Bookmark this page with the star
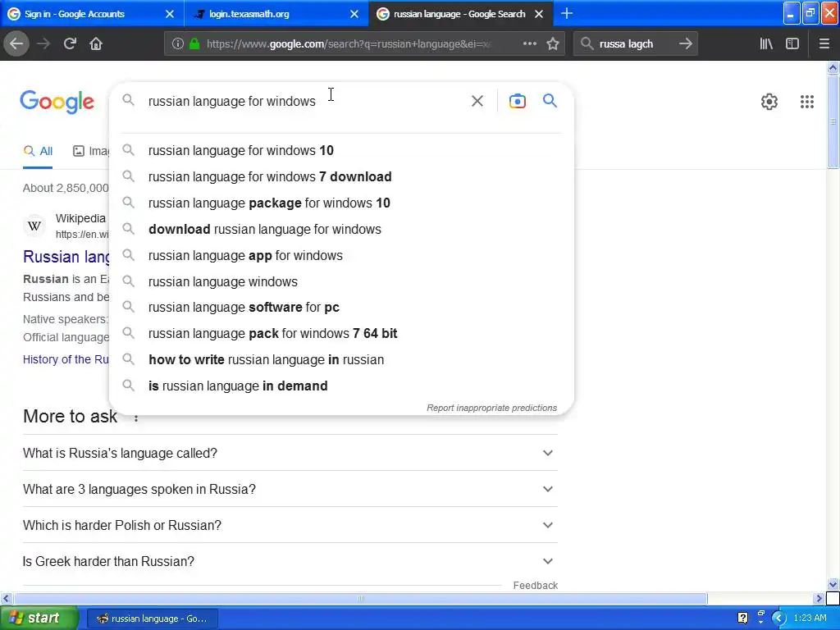840x630 pixels. [x=553, y=44]
